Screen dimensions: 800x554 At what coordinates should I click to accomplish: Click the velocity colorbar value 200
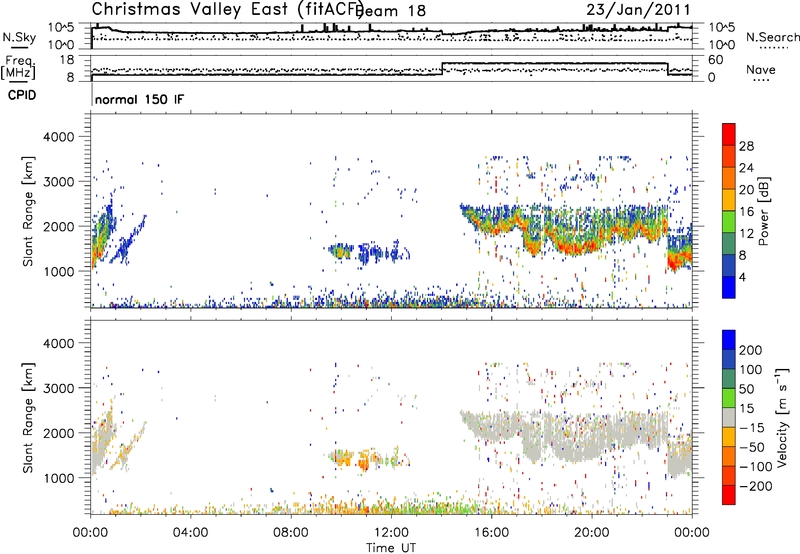(751, 350)
